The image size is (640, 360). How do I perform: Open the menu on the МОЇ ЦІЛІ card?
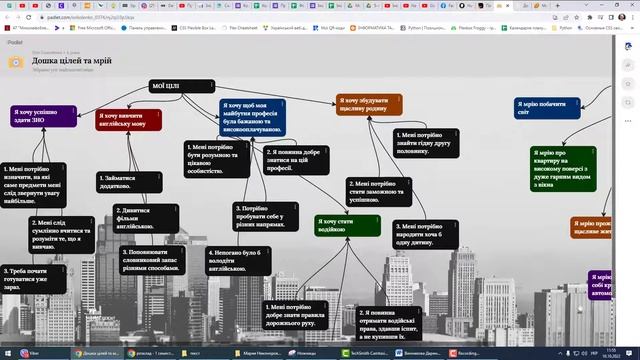(x=211, y=85)
